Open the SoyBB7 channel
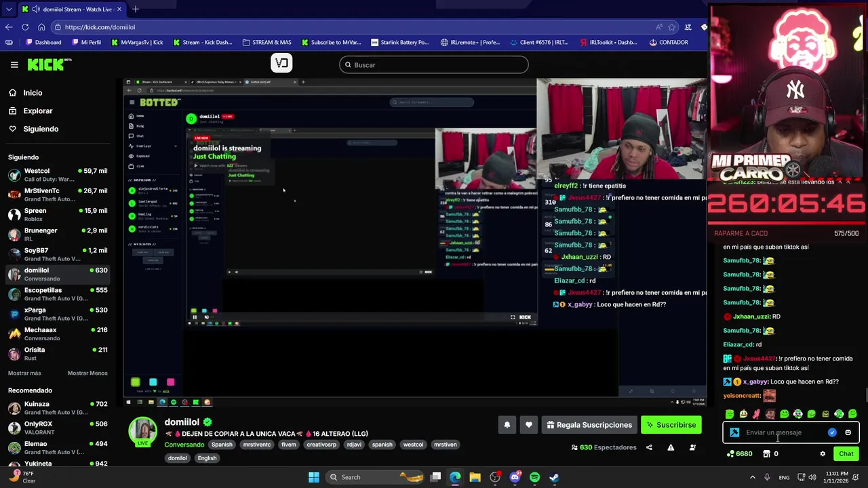868x488 pixels. pyautogui.click(x=58, y=254)
